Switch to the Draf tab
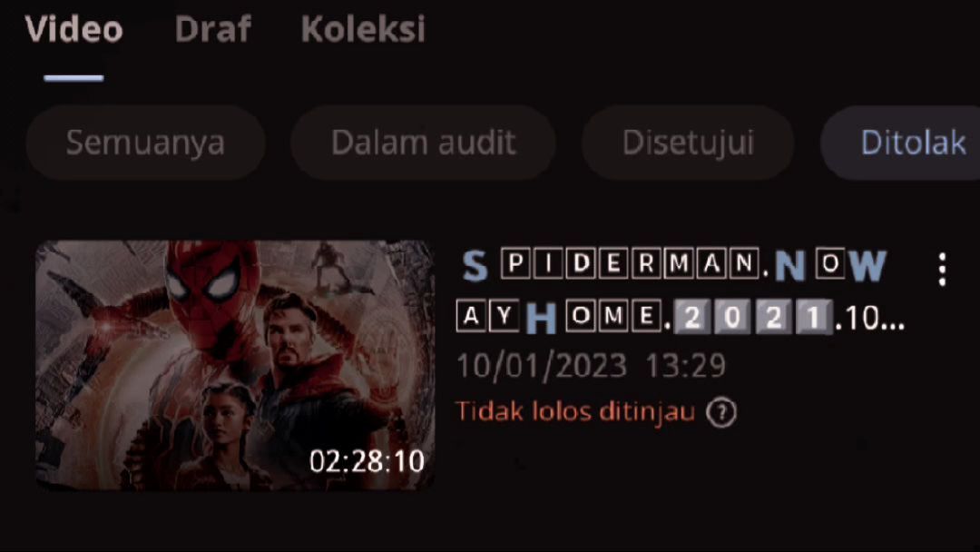 coord(212,29)
